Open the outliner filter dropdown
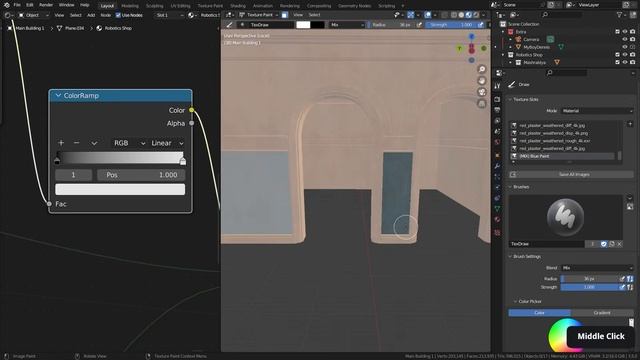Image resolution: width=640 pixels, height=360 pixels. click(x=621, y=15)
